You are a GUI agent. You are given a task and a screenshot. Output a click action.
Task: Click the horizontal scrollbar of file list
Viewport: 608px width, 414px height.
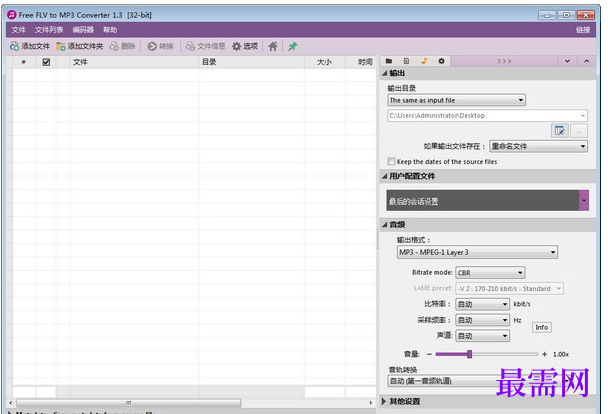[x=129, y=403]
